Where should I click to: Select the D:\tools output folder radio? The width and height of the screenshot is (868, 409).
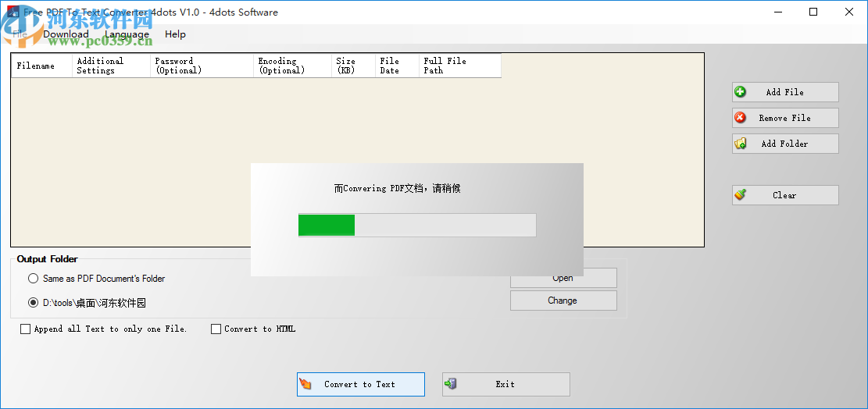(x=34, y=302)
